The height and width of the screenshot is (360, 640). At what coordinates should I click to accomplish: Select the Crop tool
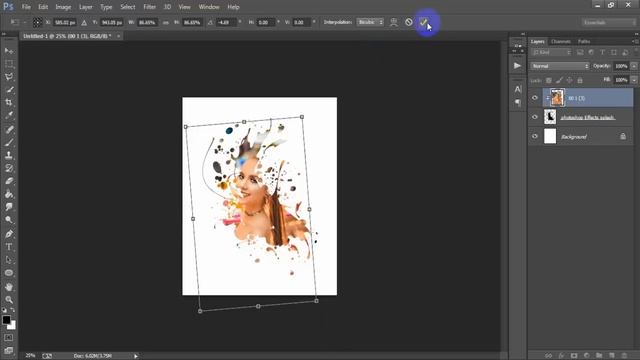click(9, 102)
